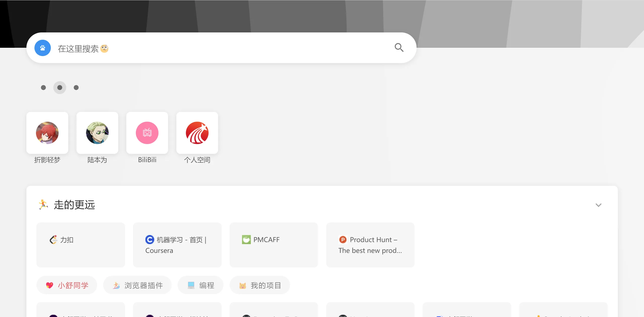Open the BiliBili shortcut icon
This screenshot has height=317, width=644.
tap(147, 133)
